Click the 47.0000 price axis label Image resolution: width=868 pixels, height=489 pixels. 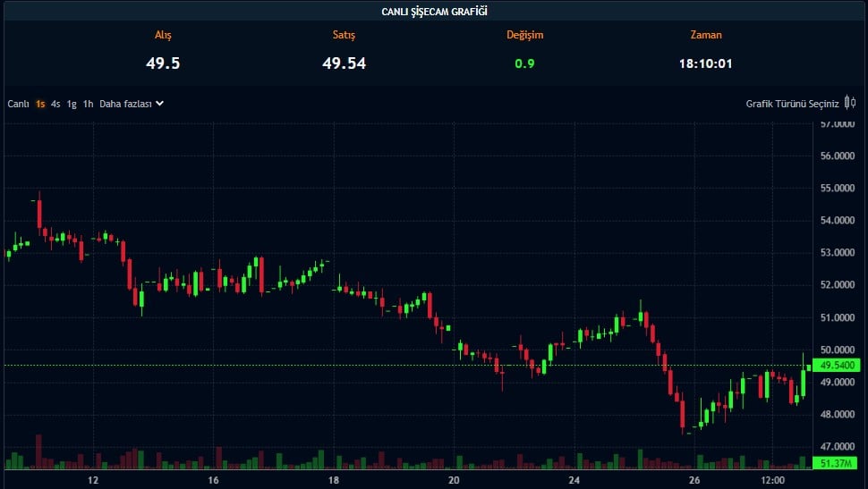(x=838, y=446)
